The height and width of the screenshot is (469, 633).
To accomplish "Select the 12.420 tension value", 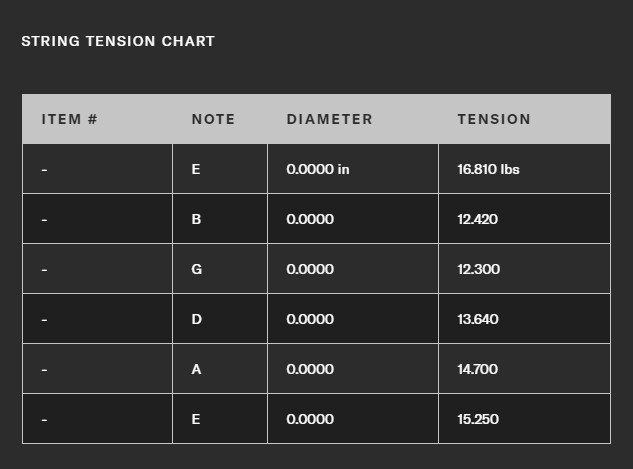I will tap(478, 219).
